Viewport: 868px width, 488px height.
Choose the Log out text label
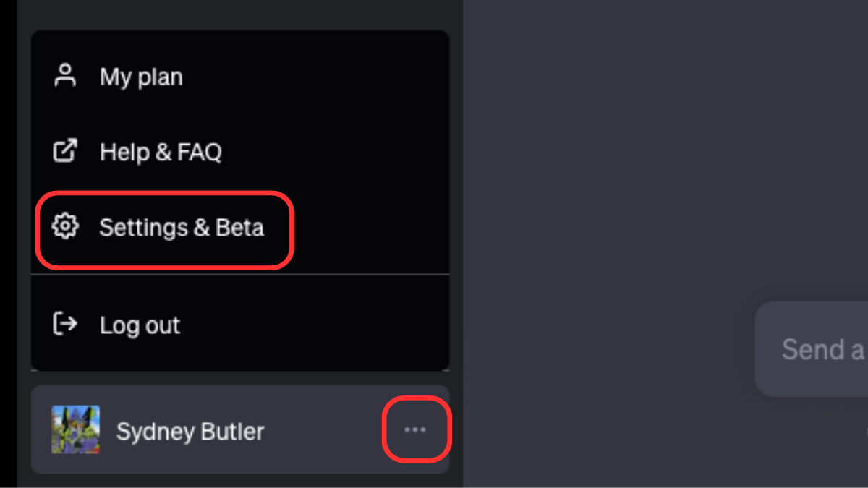140,325
